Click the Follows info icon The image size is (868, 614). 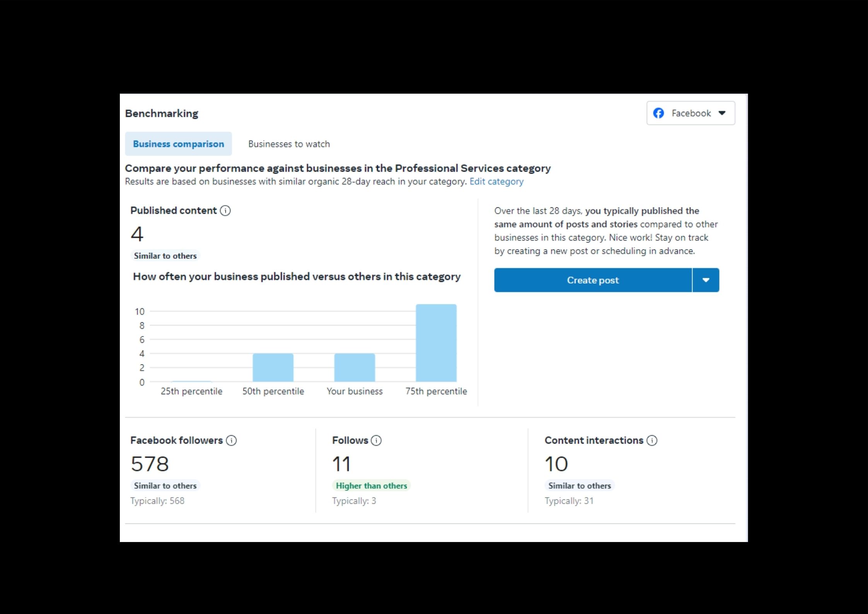coord(376,440)
